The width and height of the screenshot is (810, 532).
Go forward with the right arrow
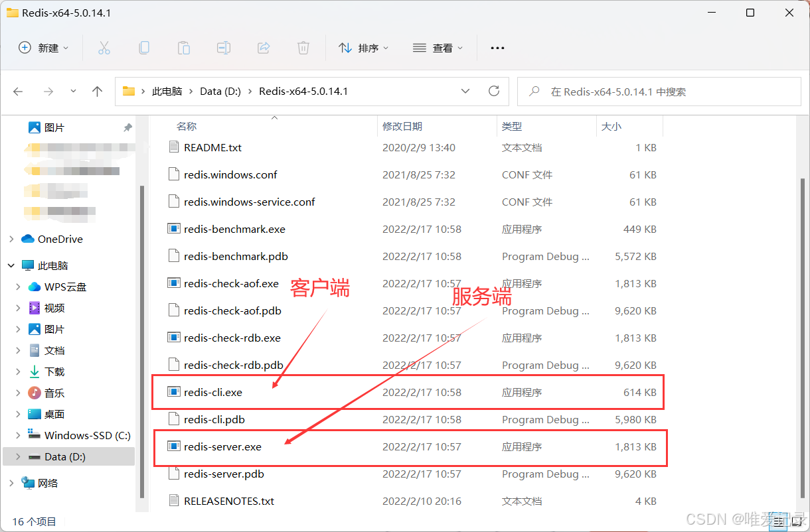click(x=48, y=92)
